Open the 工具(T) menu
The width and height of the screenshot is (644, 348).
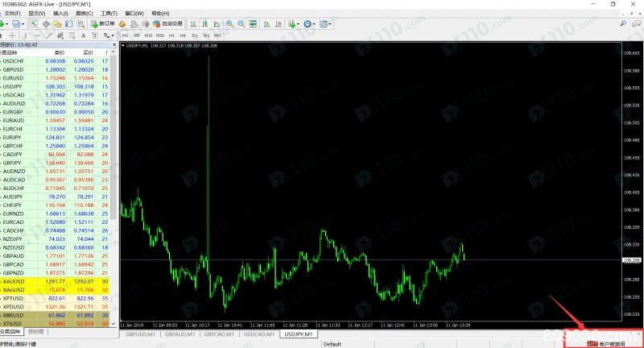point(109,14)
